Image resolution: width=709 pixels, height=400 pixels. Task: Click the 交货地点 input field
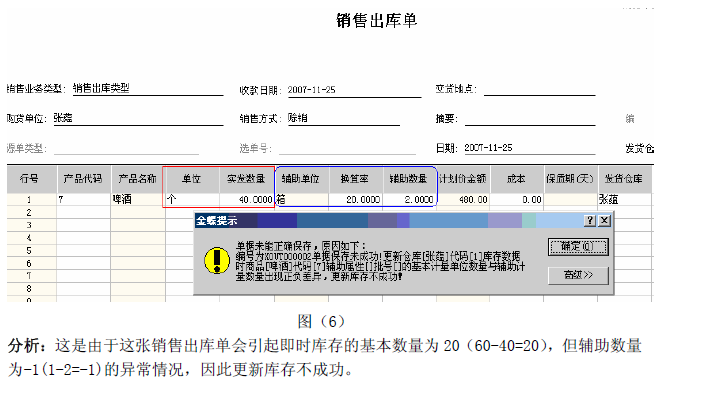538,88
